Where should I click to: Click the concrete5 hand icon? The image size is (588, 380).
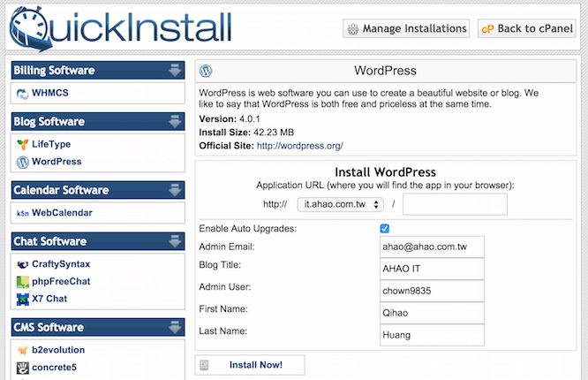click(x=22, y=368)
